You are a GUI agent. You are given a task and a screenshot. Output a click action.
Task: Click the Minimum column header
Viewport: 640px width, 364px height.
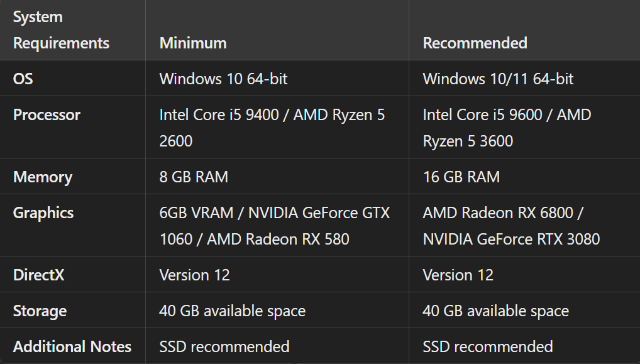(193, 43)
